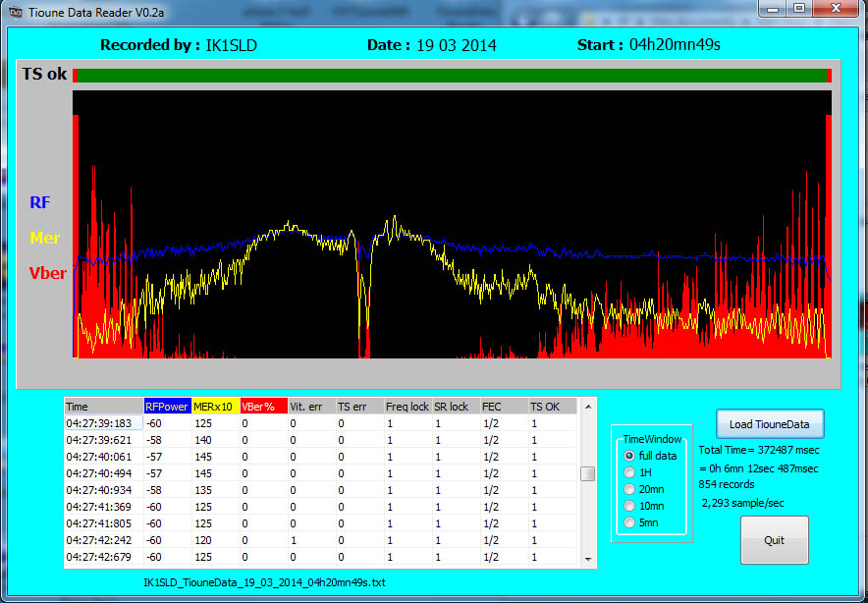Image resolution: width=868 pixels, height=603 pixels.
Task: Click the Quit button
Action: tap(774, 540)
